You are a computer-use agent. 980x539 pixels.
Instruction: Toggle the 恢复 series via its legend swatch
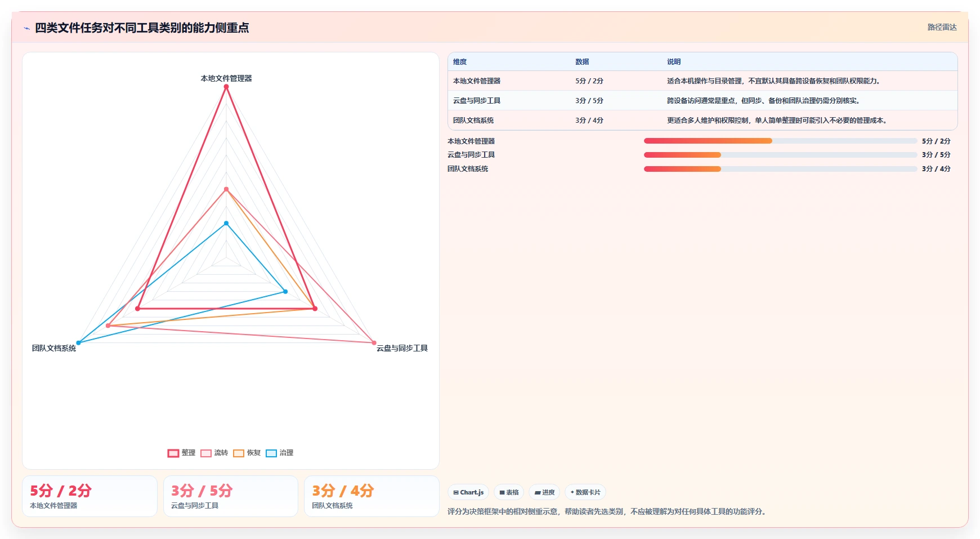click(239, 453)
